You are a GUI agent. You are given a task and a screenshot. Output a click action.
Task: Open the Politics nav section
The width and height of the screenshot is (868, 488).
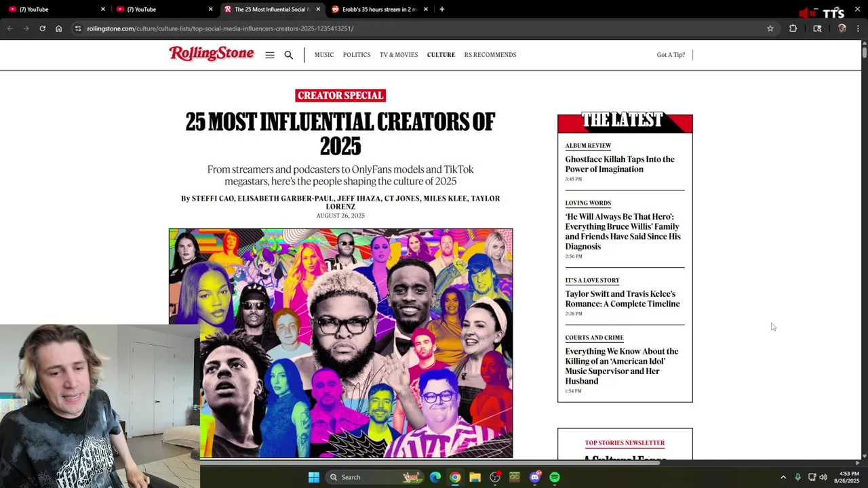coord(357,55)
